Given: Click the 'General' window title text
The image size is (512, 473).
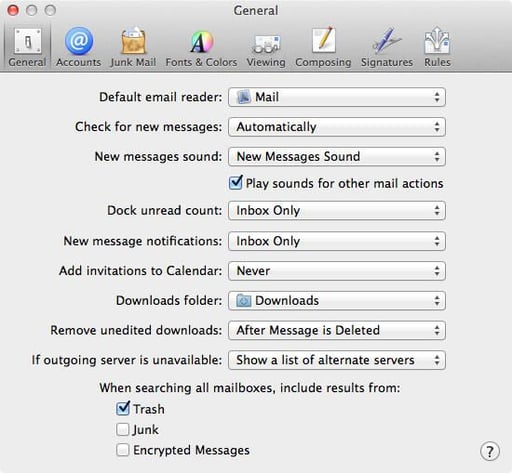Looking at the screenshot, I should [256, 11].
